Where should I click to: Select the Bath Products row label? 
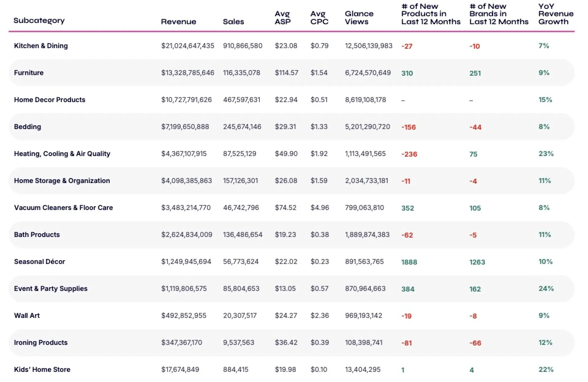(37, 235)
